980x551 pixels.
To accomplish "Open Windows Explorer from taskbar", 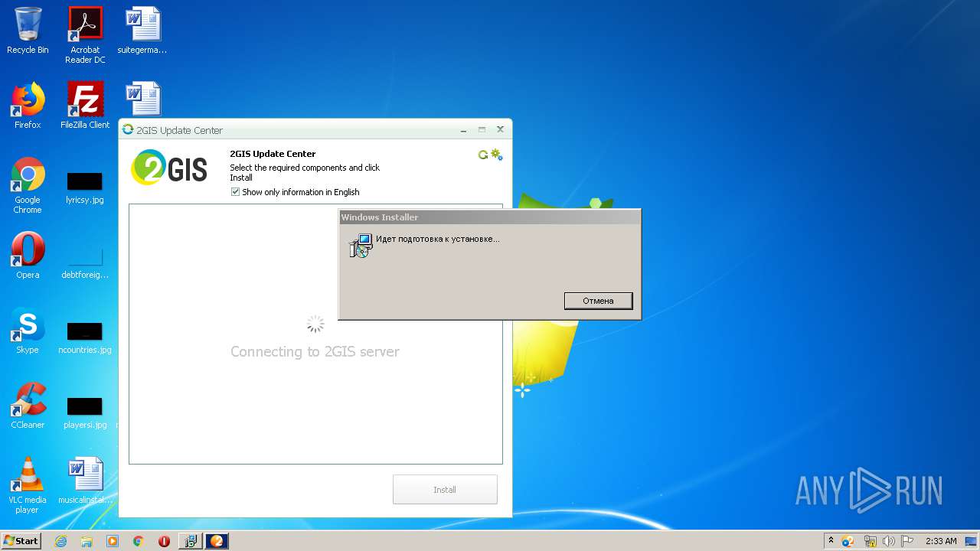I will point(87,541).
